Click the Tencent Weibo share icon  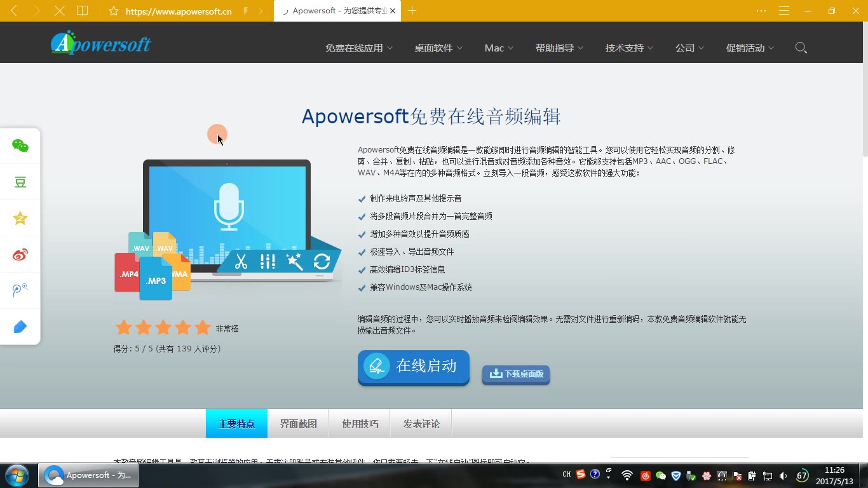[20, 290]
